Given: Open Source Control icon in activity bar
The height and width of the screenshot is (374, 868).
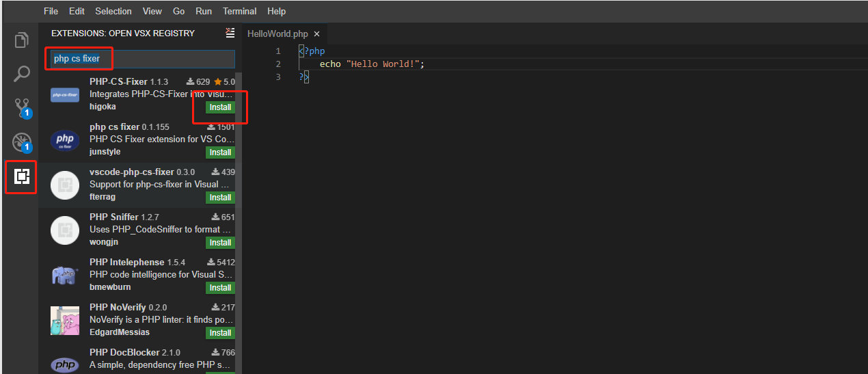Looking at the screenshot, I should (x=22, y=108).
